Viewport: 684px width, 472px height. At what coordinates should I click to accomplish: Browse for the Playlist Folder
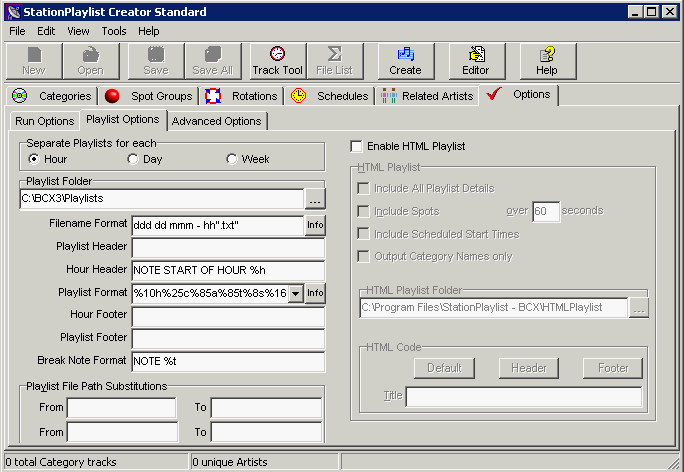[315, 199]
